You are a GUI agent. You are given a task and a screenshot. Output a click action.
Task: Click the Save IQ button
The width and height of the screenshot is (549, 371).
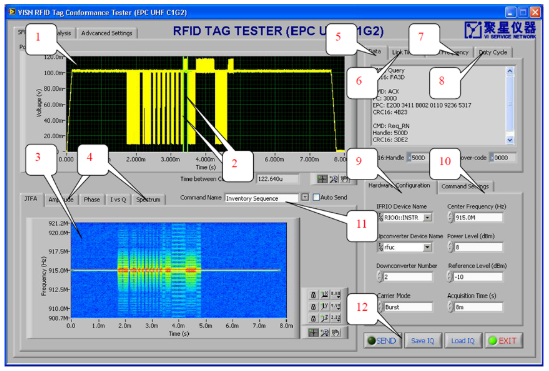[423, 341]
